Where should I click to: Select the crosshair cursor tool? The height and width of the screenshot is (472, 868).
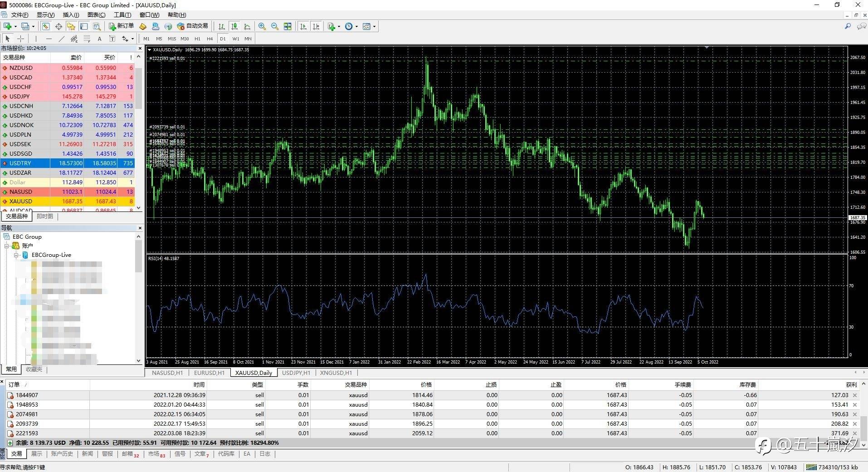click(x=20, y=39)
